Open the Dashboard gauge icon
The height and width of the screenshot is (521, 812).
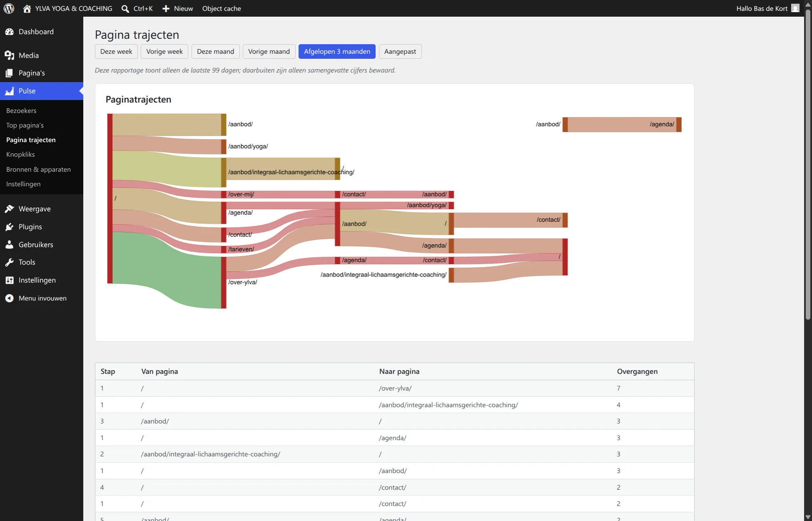[10, 32]
